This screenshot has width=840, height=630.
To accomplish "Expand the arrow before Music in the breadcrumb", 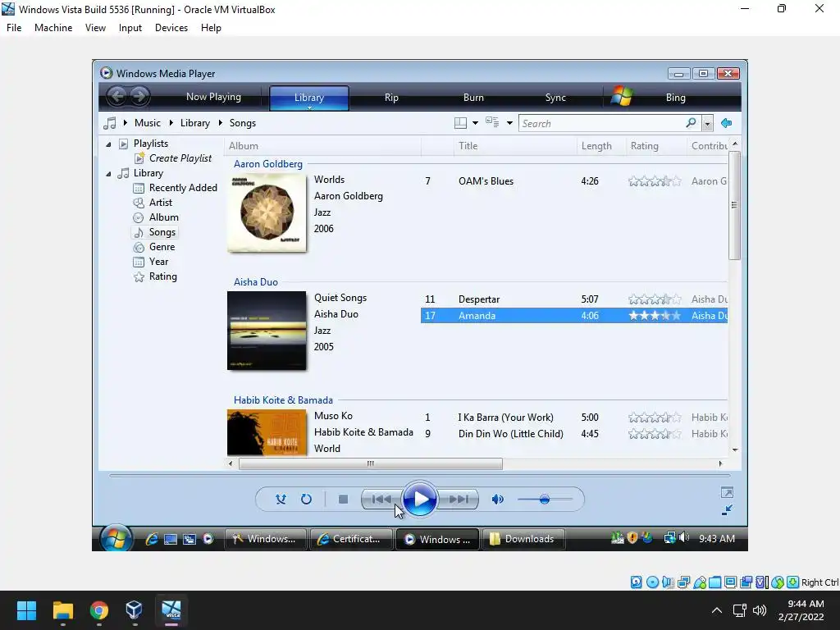I will 126,123.
